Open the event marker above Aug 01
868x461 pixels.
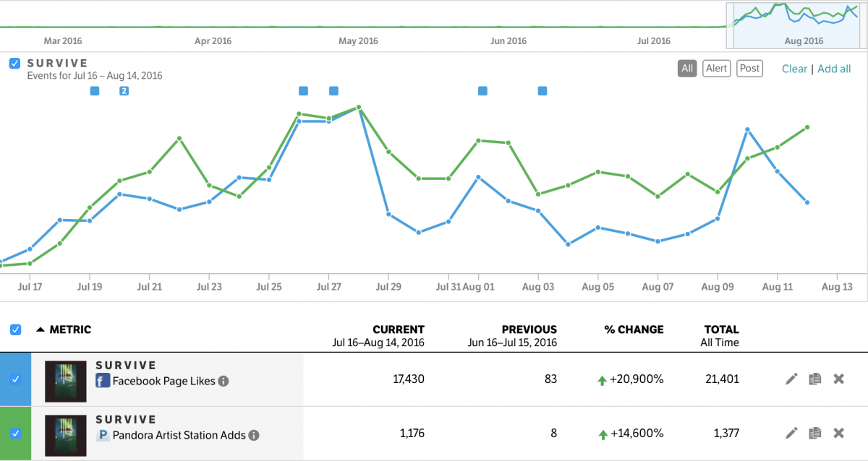click(x=482, y=90)
